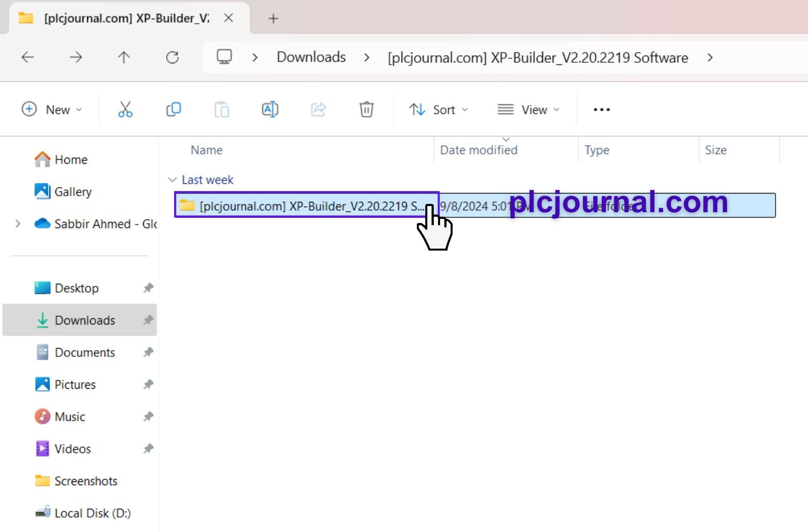
Task: Open the New item dropdown
Action: [x=52, y=110]
